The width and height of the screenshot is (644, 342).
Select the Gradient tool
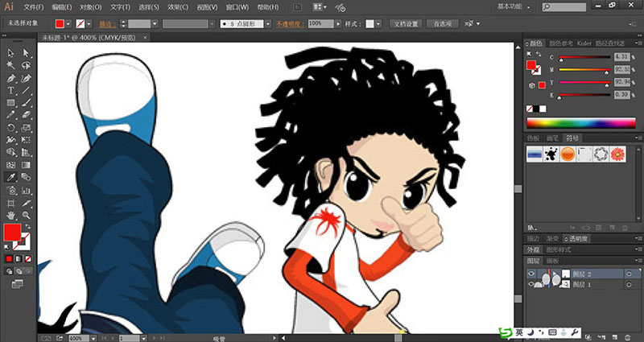26,165
